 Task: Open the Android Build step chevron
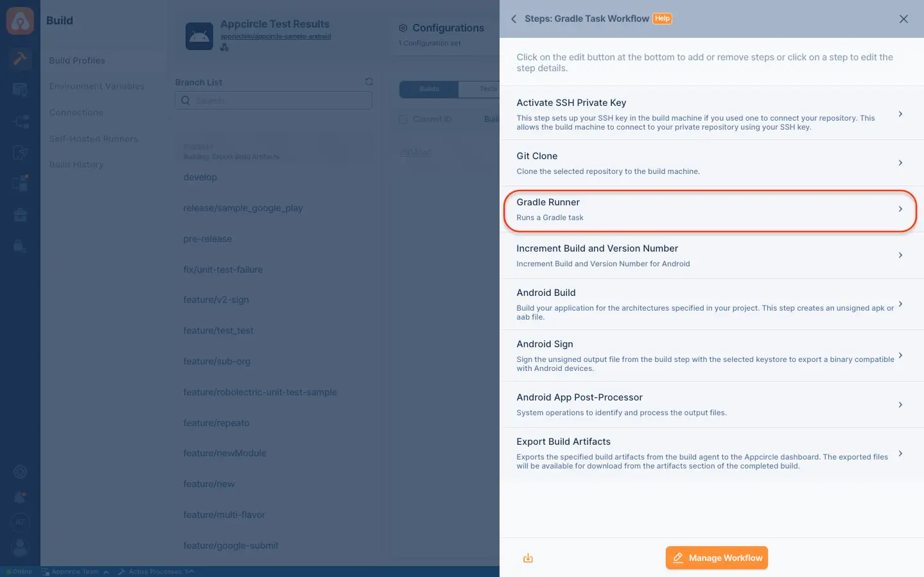(x=900, y=304)
